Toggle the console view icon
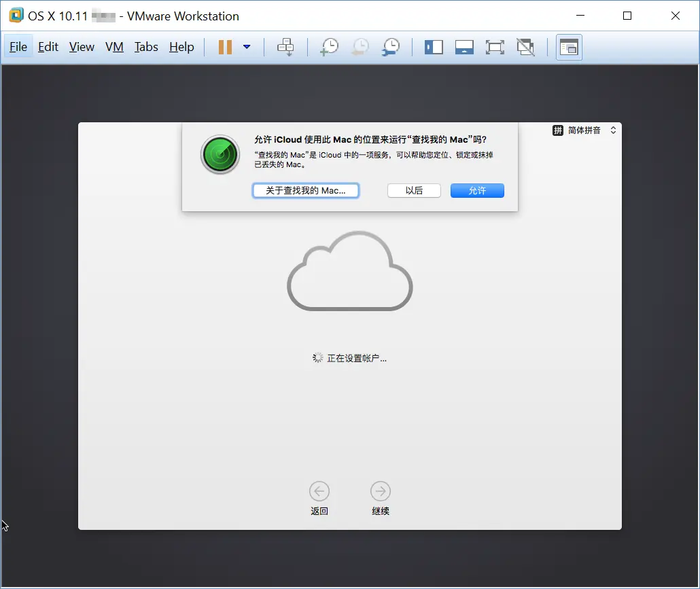The image size is (700, 589). [569, 47]
